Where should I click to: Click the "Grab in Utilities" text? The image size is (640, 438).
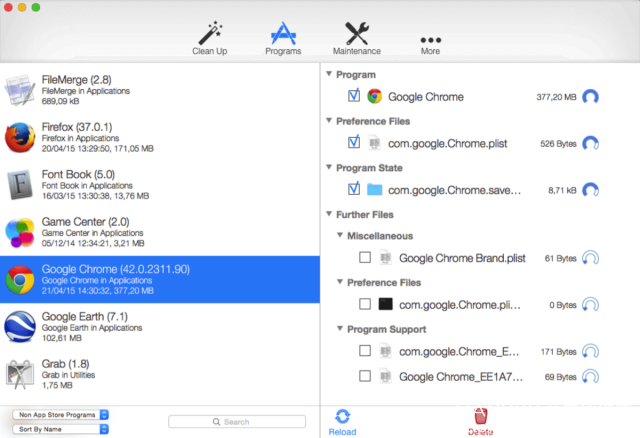(x=68, y=375)
